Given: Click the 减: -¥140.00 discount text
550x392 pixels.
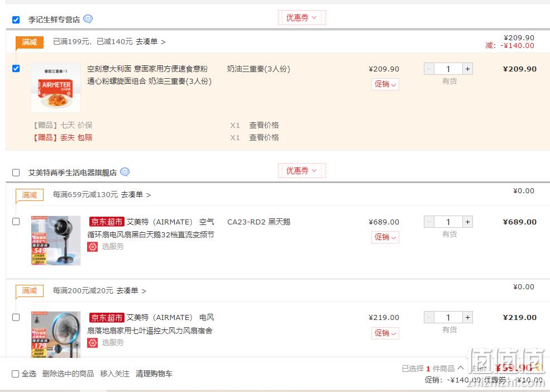Looking at the screenshot, I should (x=510, y=46).
